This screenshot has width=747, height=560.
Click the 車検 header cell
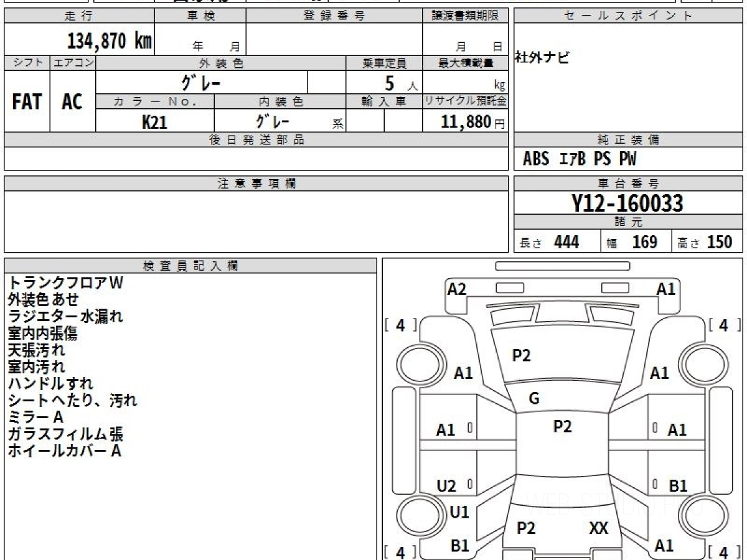[x=200, y=16]
